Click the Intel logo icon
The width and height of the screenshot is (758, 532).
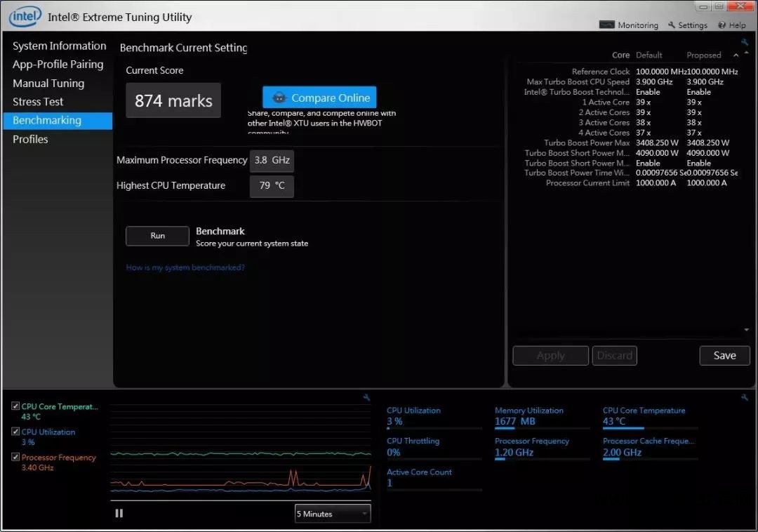[25, 15]
